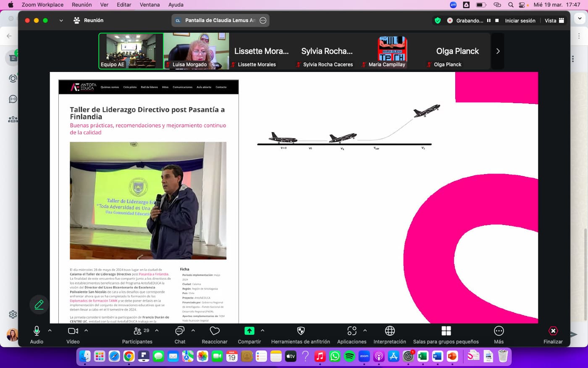Open the Zoom Workplace menu
Screen dimensions: 588x368
pos(42,5)
